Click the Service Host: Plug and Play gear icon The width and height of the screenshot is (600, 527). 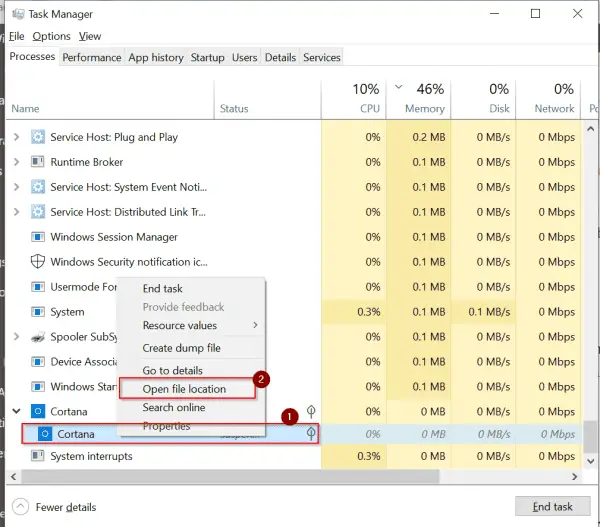click(x=38, y=137)
